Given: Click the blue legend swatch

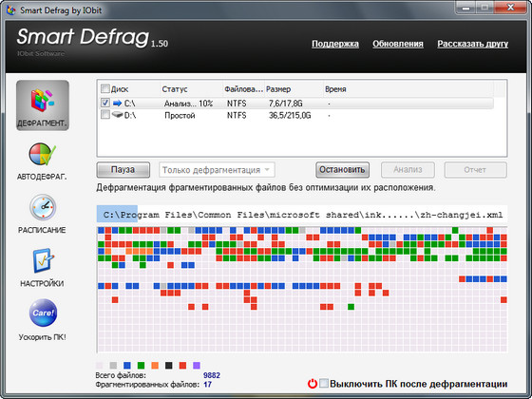Looking at the screenshot, I should pos(127,366).
